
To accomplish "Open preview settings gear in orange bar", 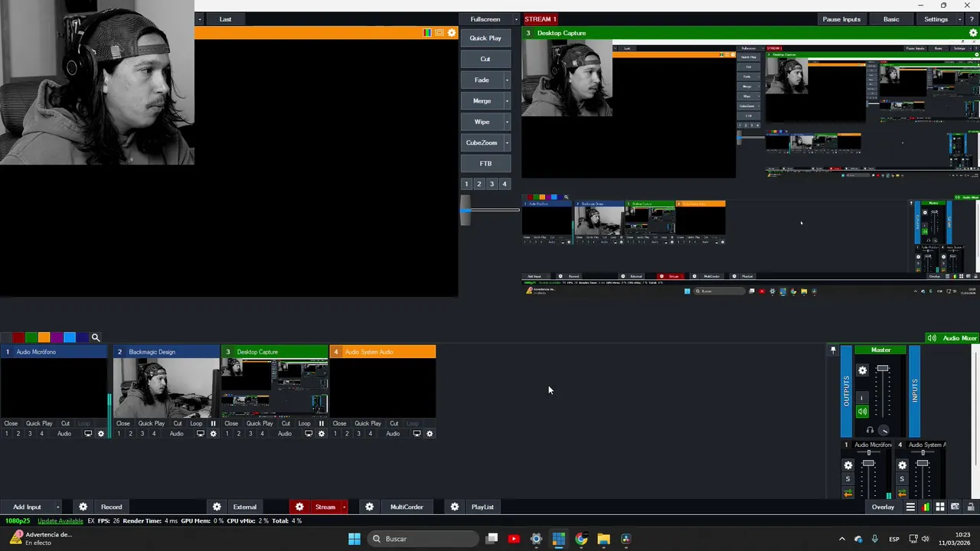I will tap(452, 33).
